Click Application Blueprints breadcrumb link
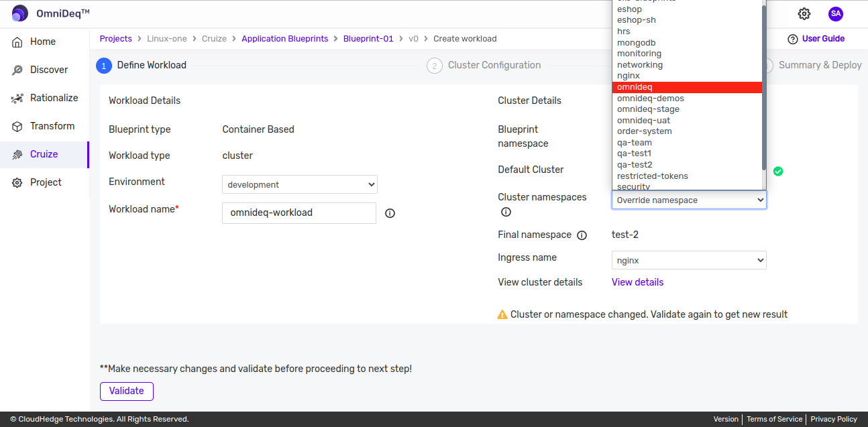Image resolution: width=868 pixels, height=427 pixels. [285, 39]
